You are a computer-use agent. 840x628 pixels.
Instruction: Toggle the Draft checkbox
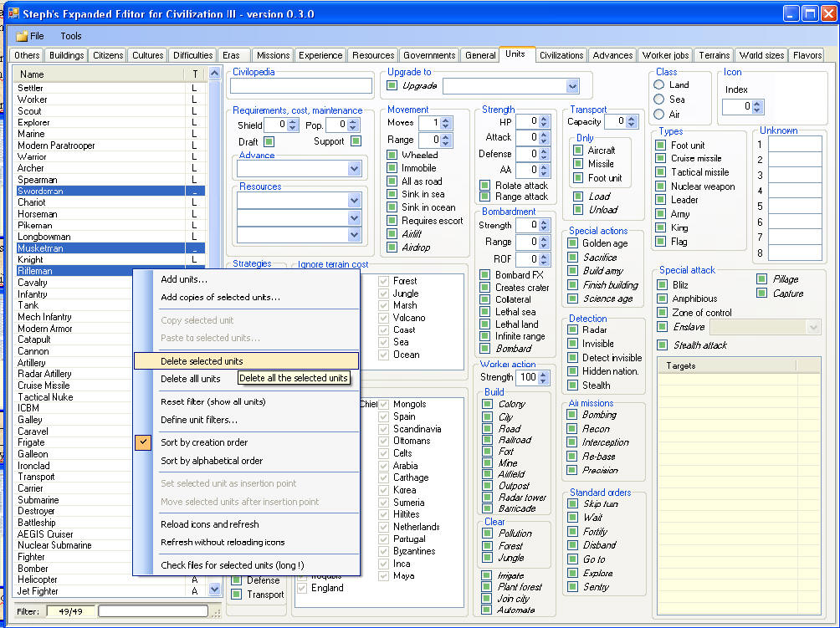point(269,142)
